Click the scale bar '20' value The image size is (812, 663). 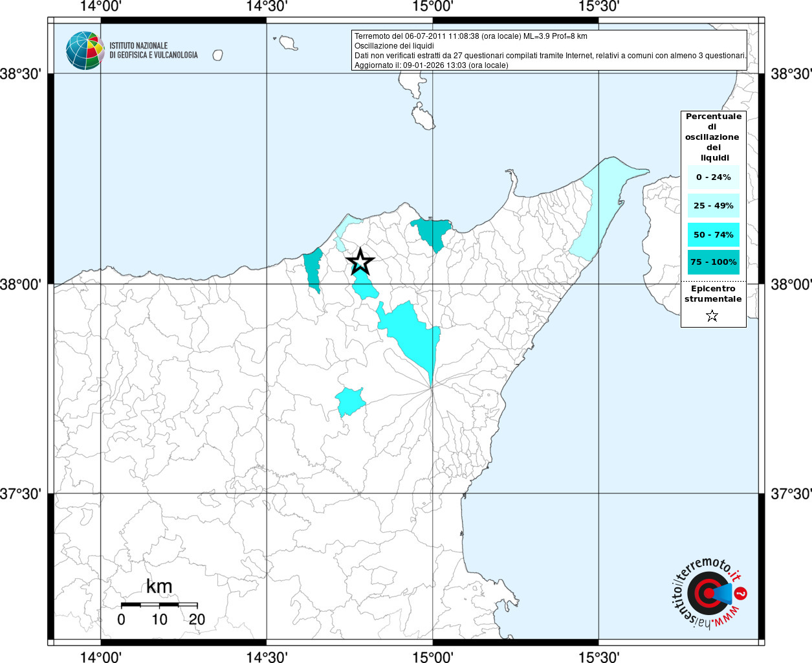click(x=197, y=620)
